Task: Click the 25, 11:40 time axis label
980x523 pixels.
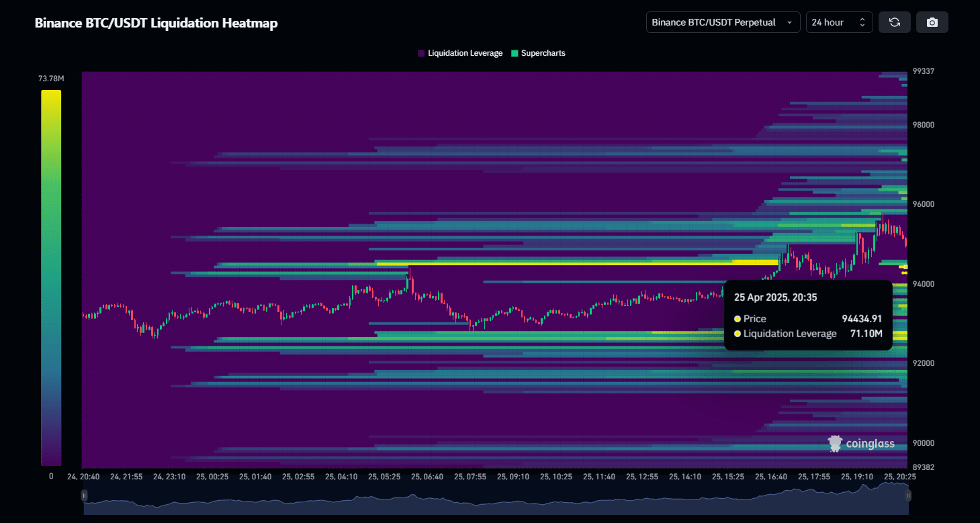Action: pos(599,477)
